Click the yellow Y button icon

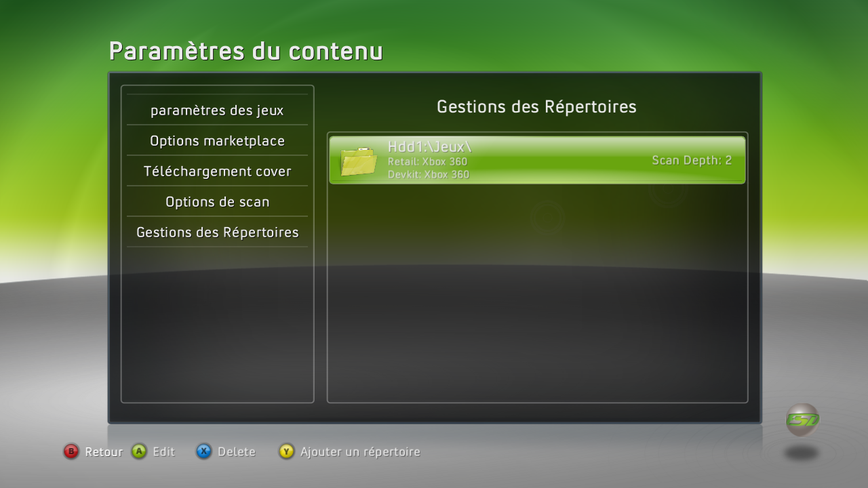pyautogui.click(x=287, y=451)
